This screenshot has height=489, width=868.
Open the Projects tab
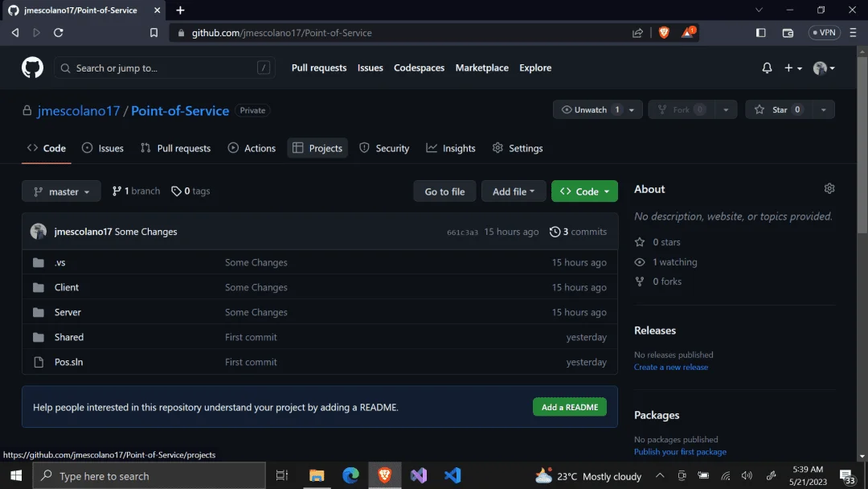coord(317,148)
